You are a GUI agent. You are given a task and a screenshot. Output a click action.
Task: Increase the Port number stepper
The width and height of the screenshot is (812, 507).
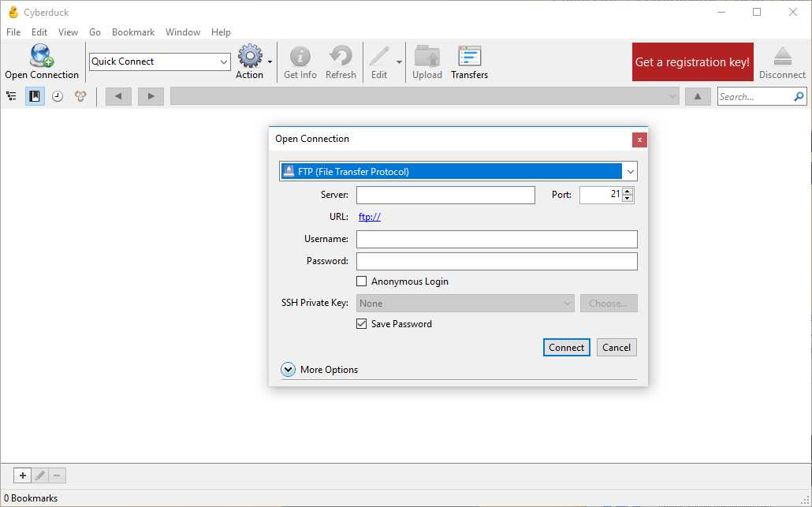(628, 191)
